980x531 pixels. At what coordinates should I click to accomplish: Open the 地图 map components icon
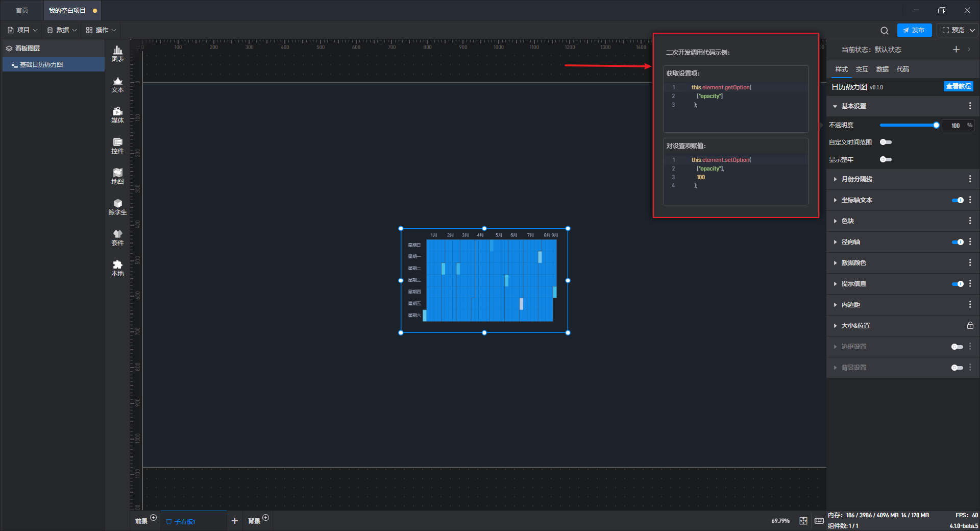(117, 176)
